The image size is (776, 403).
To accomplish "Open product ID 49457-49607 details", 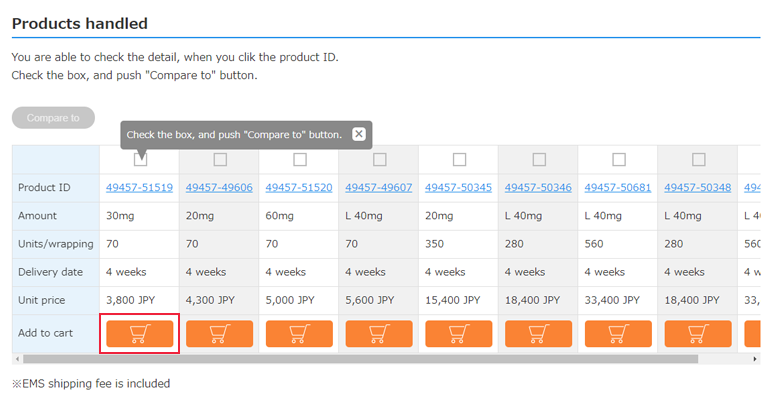I will tap(379, 188).
